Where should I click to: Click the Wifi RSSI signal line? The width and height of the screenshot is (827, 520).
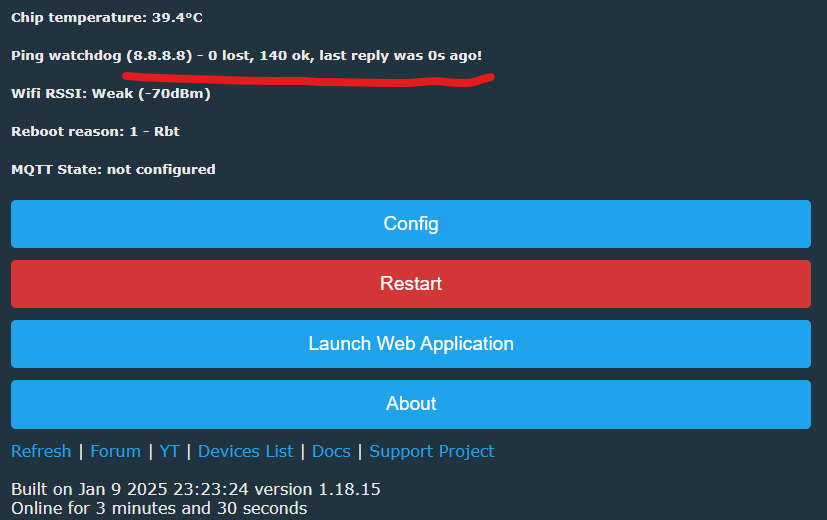[x=110, y=94]
